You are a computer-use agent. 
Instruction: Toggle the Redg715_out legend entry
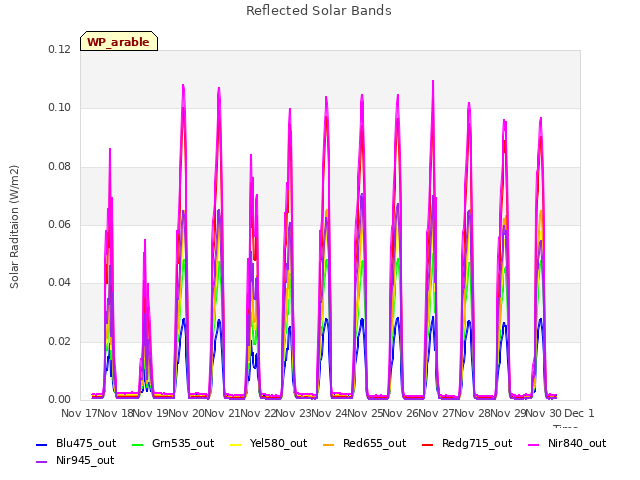pyautogui.click(x=467, y=444)
